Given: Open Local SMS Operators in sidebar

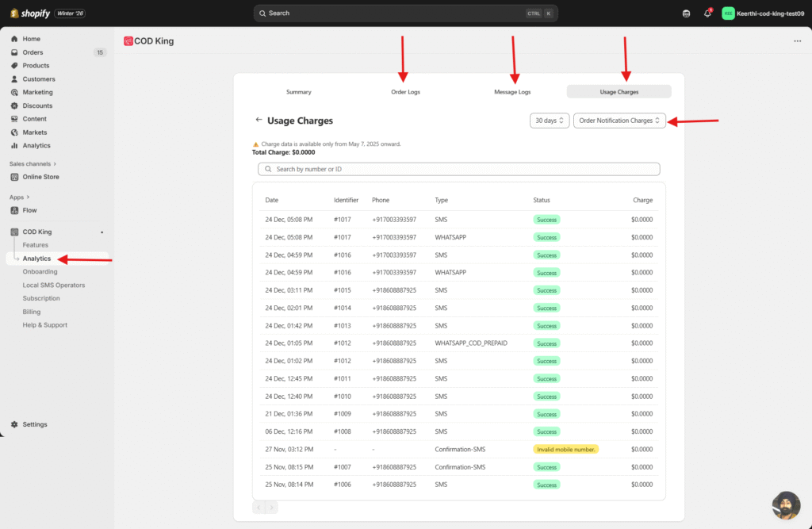Looking at the screenshot, I should tap(54, 285).
